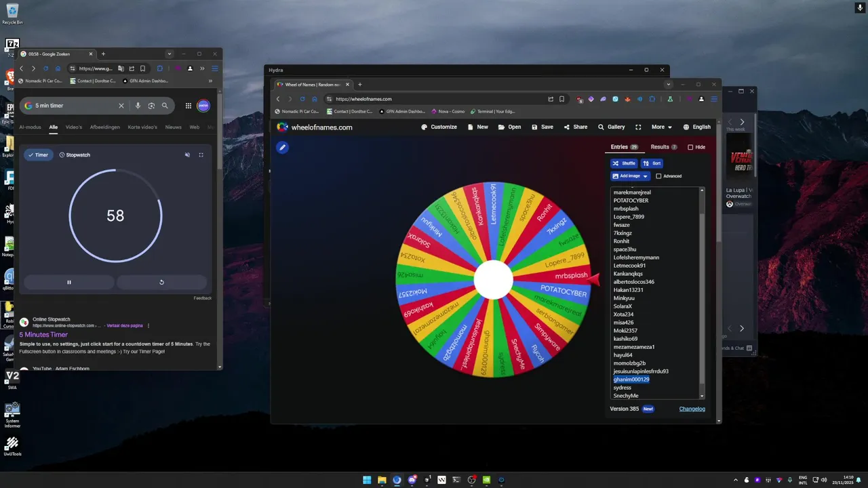Start voice search with the microphone icon

click(x=138, y=106)
